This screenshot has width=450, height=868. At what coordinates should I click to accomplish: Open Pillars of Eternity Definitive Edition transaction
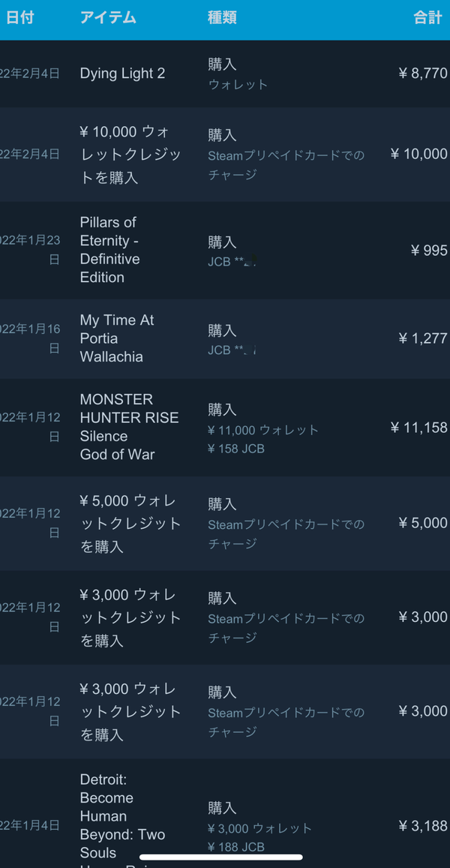pyautogui.click(x=225, y=251)
